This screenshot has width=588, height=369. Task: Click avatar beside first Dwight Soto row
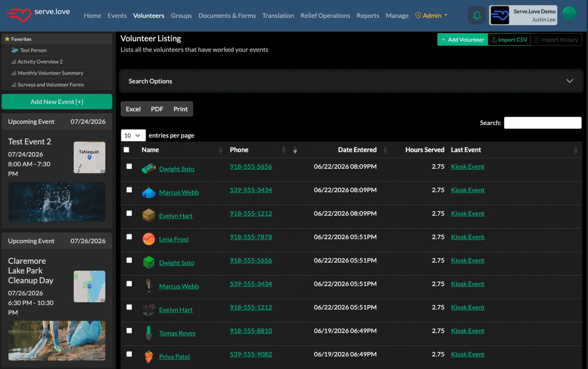point(148,169)
